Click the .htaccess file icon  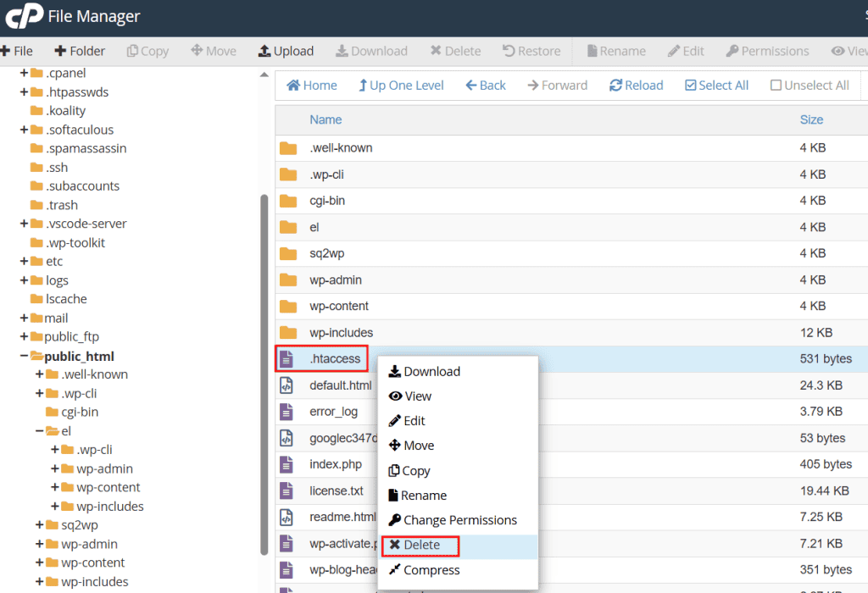(287, 359)
